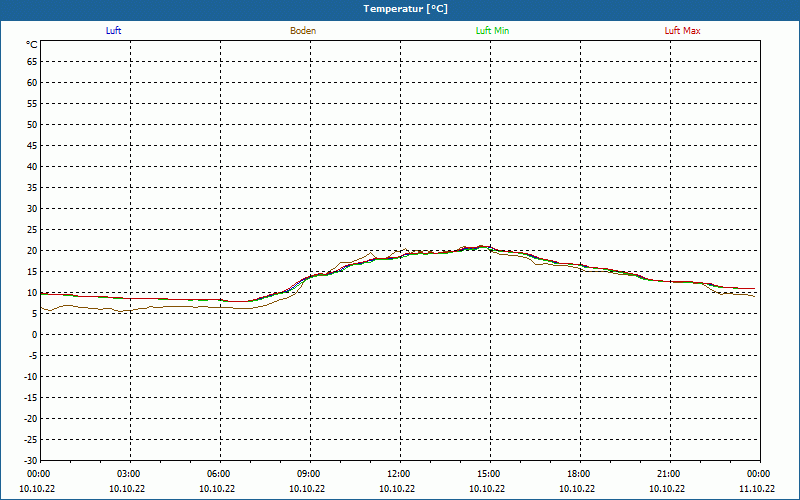Click the 11.10.22 date label

(757, 489)
